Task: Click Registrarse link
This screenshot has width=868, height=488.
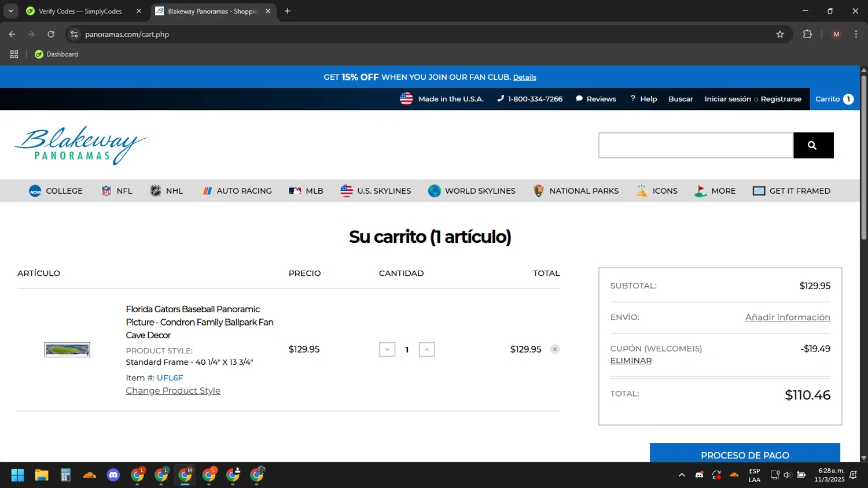Action: click(x=781, y=99)
